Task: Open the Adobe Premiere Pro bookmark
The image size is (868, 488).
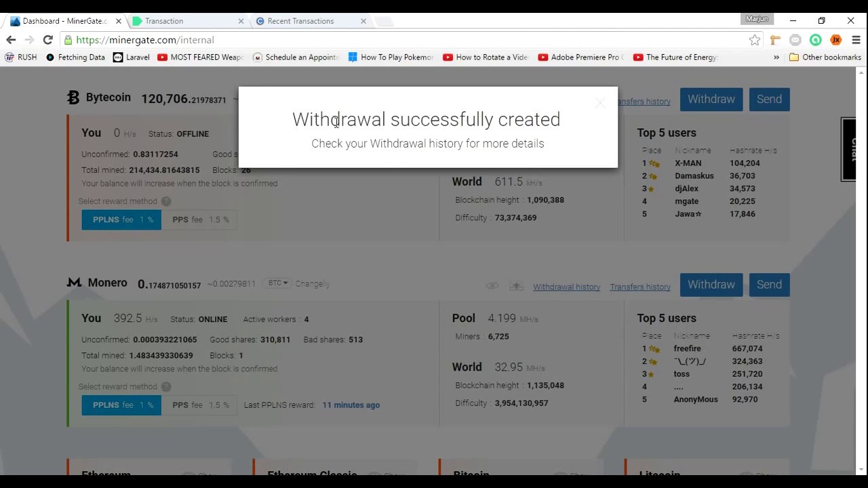Action: [x=581, y=58]
